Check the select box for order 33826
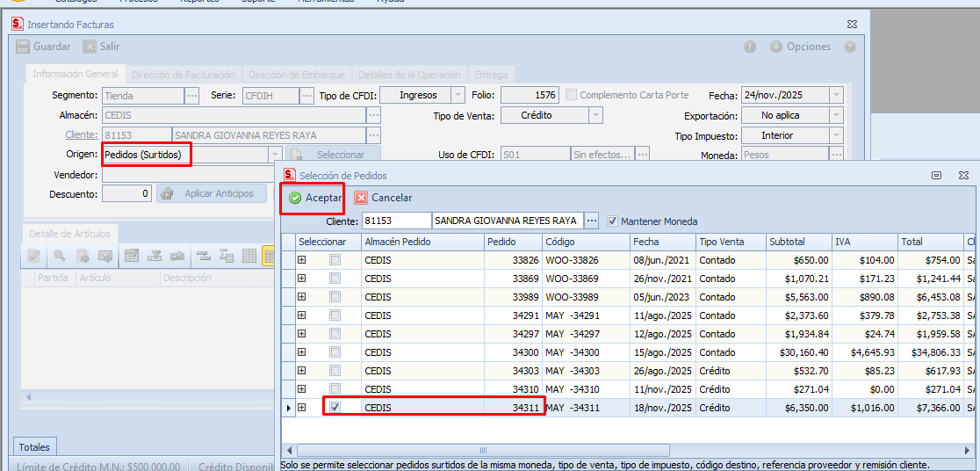The width and height of the screenshot is (980, 471). pos(335,260)
